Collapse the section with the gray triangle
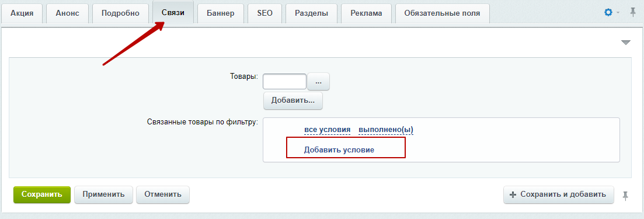The width and height of the screenshot is (644, 219). click(x=625, y=42)
